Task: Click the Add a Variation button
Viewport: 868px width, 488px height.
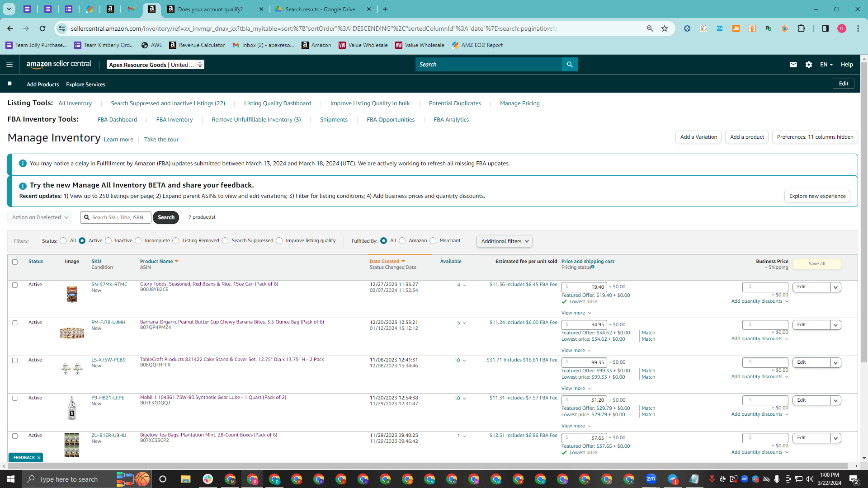Action: (698, 137)
